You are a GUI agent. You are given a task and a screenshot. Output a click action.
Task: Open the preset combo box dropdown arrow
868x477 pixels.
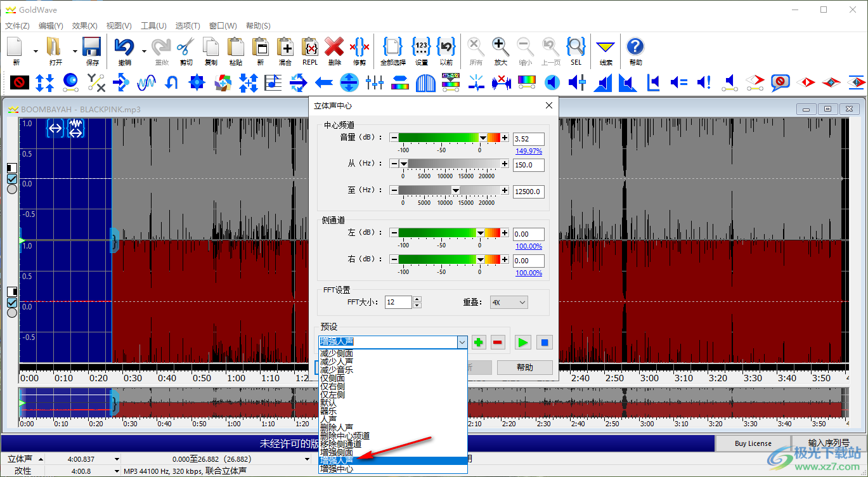tap(462, 342)
